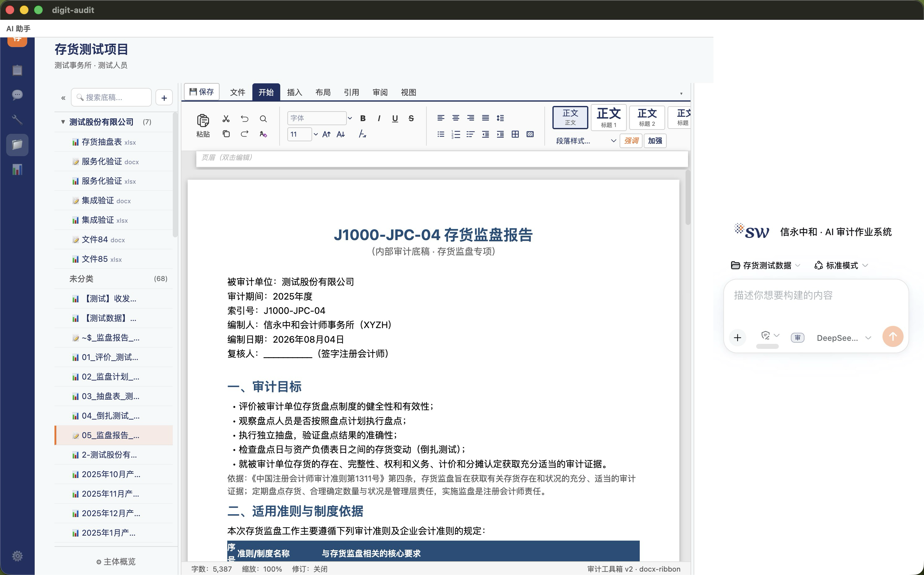Open find with the magnifier icon
Image resolution: width=924 pixels, height=575 pixels.
263,119
